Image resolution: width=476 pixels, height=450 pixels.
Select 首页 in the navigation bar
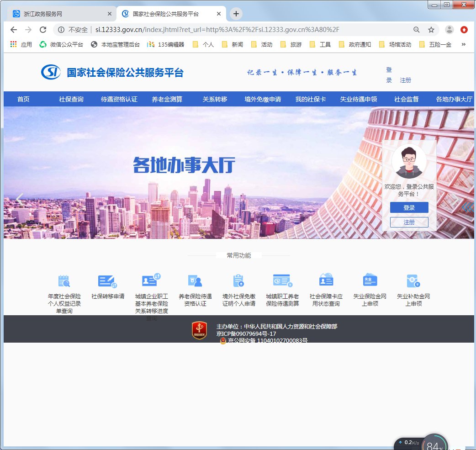[x=23, y=99]
